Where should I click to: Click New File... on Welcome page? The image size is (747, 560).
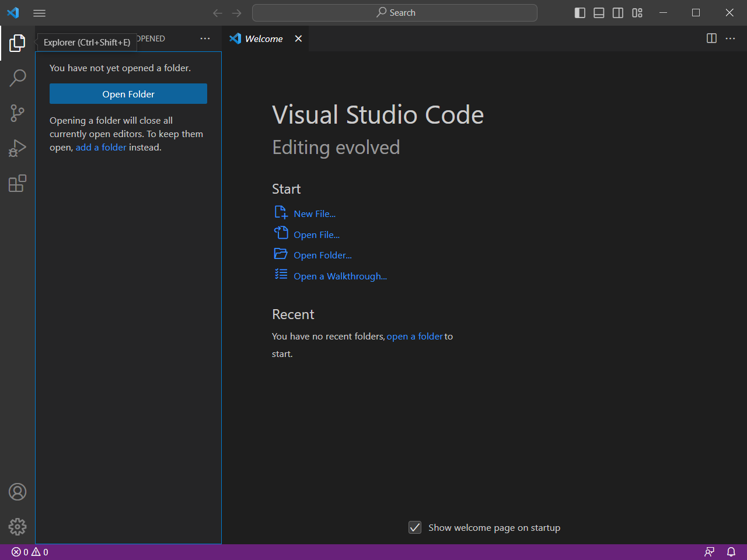(315, 213)
